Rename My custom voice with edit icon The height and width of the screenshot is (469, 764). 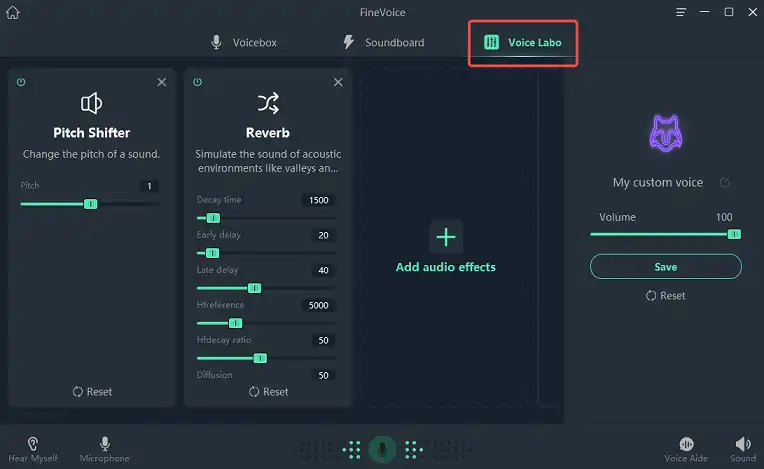pos(725,182)
